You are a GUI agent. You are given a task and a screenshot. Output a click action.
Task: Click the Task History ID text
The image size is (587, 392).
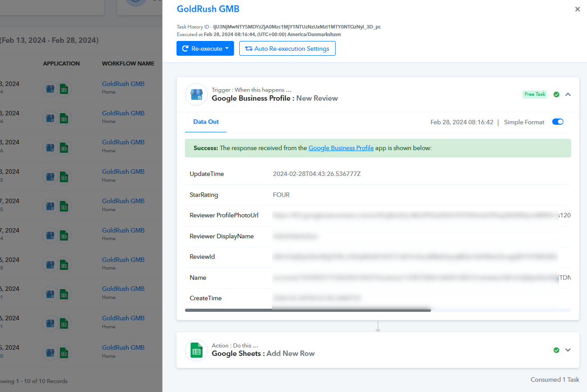[x=279, y=27]
